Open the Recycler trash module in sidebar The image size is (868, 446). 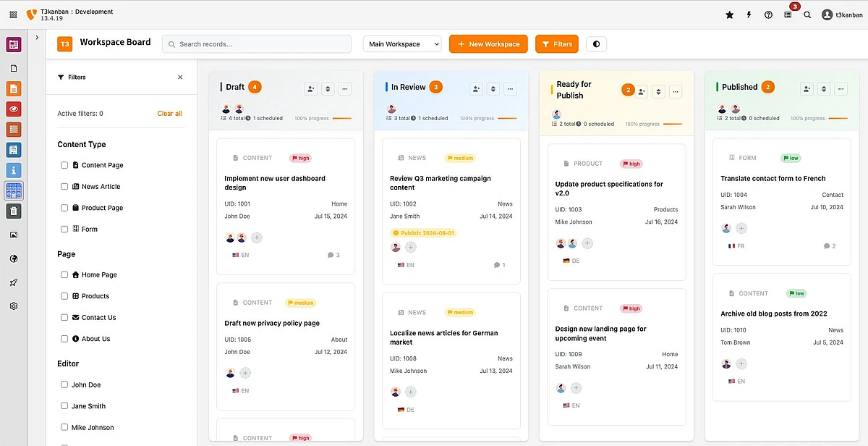coord(14,211)
